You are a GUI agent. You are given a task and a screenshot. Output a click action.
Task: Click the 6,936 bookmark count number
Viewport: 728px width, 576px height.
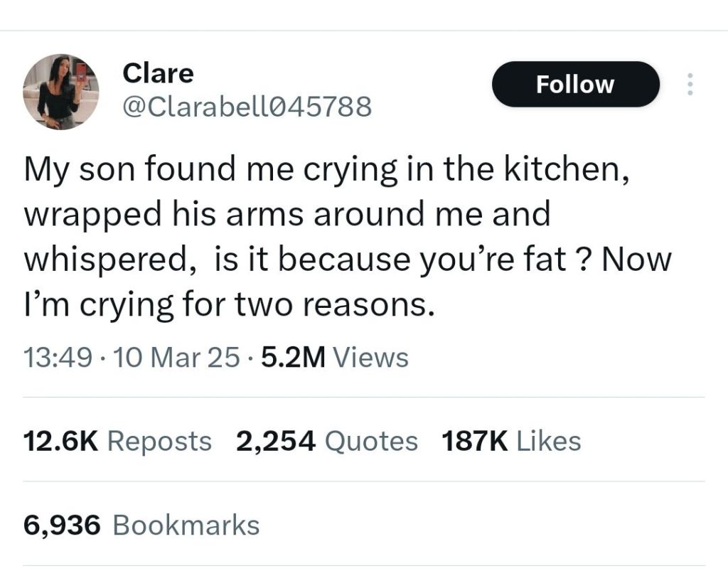(63, 525)
